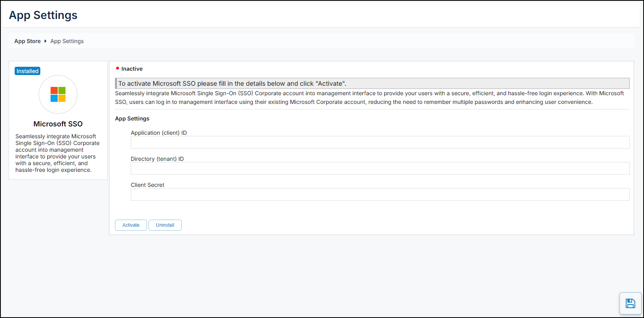Click the breadcrumb arrow separator
This screenshot has width=644, height=318.
45,41
